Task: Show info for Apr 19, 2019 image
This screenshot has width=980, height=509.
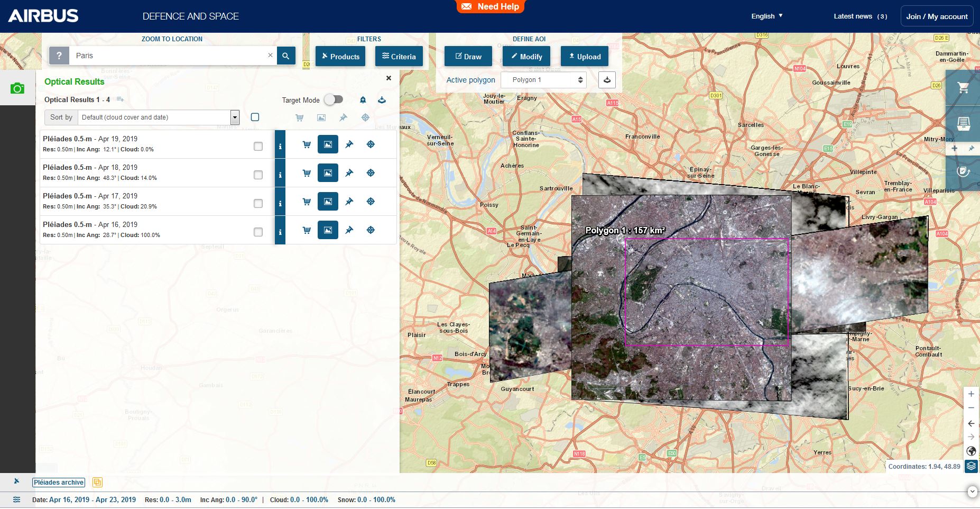Action: click(x=280, y=146)
